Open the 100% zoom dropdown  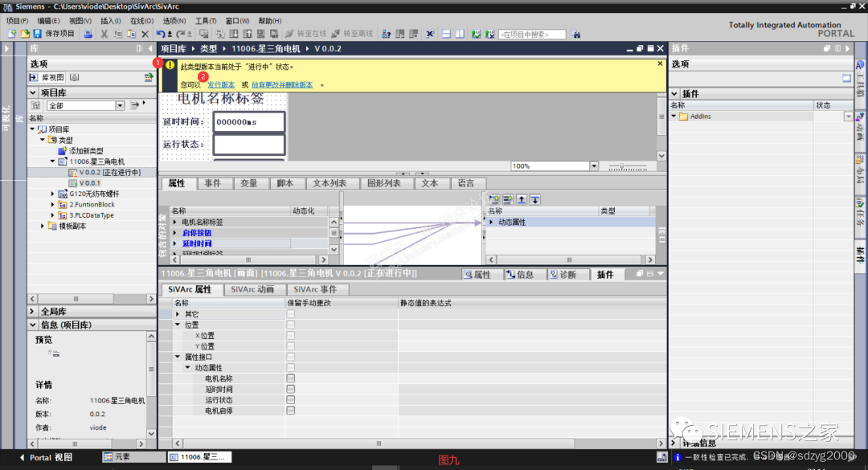tap(594, 166)
